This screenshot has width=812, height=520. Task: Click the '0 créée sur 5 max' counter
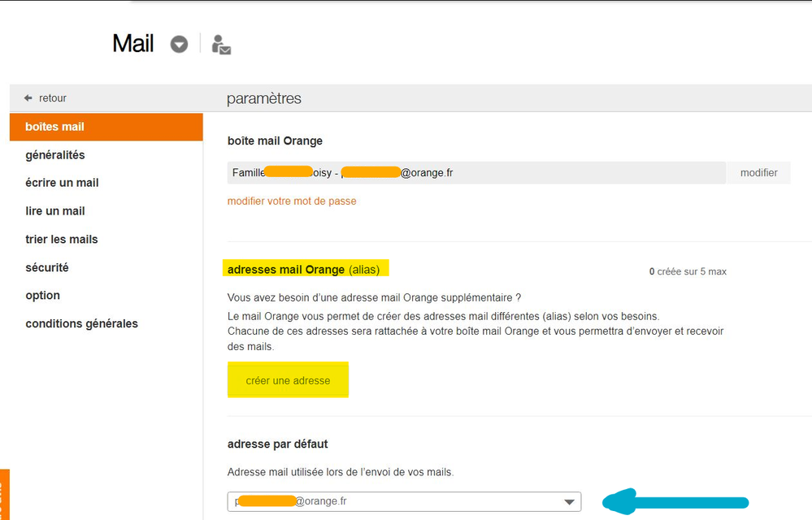(688, 271)
